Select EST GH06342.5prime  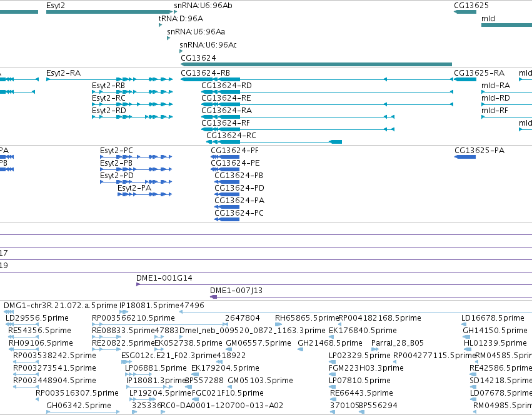79,406
